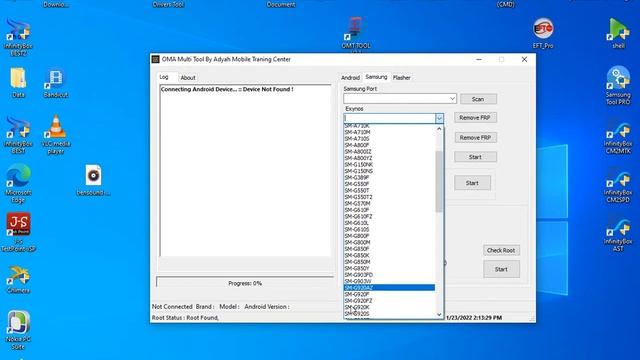Screen dimensions: 640x360
Task: Click Start button below Check Root
Action: tap(501, 269)
